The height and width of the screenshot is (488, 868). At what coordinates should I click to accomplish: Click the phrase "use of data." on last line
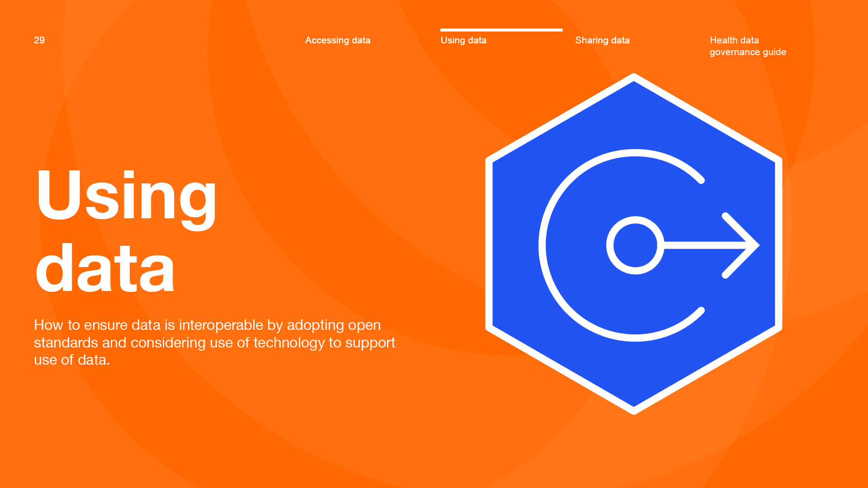72,360
